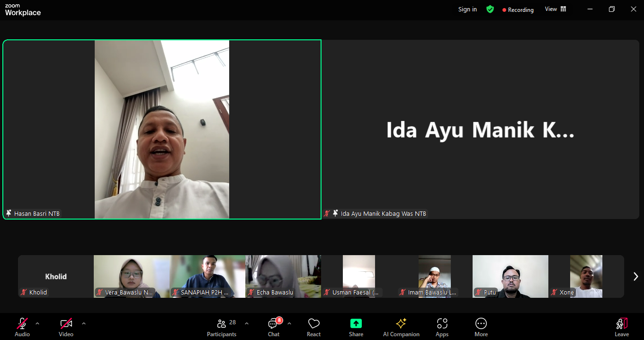This screenshot has width=644, height=340.
Task: Open Participants options with its chevron
Action: (246, 324)
